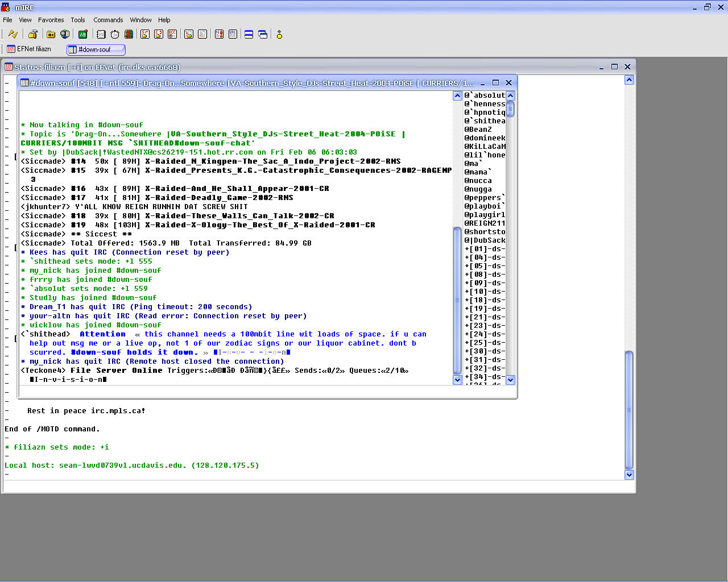Click the Connect to Server toolbar icon
Viewport: 728px width, 582px height.
(x=13, y=34)
